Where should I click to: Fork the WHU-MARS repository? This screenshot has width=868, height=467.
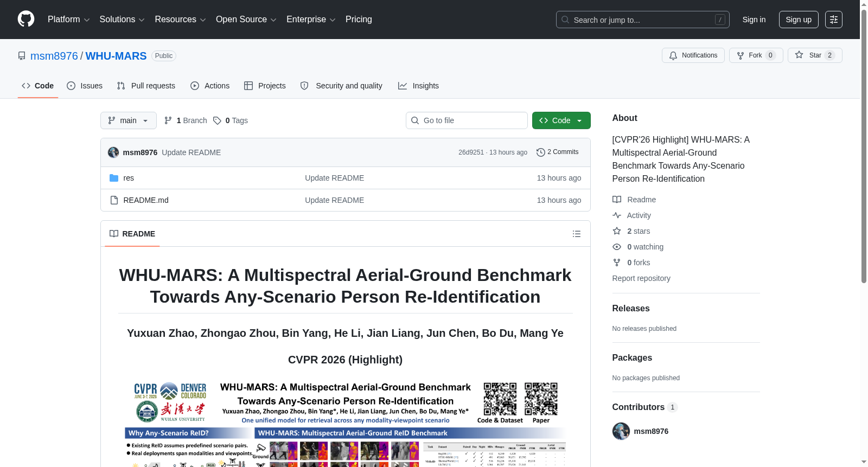pyautogui.click(x=756, y=55)
